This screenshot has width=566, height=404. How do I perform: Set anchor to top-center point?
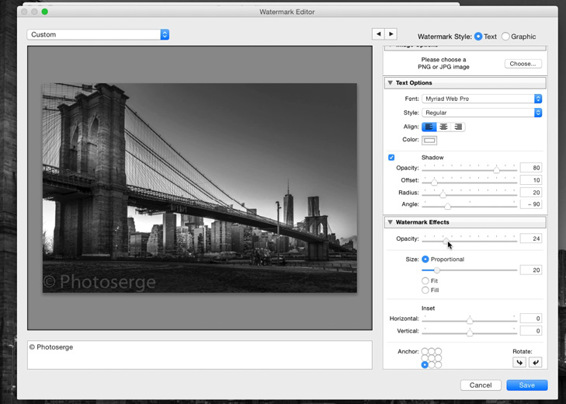(x=431, y=351)
